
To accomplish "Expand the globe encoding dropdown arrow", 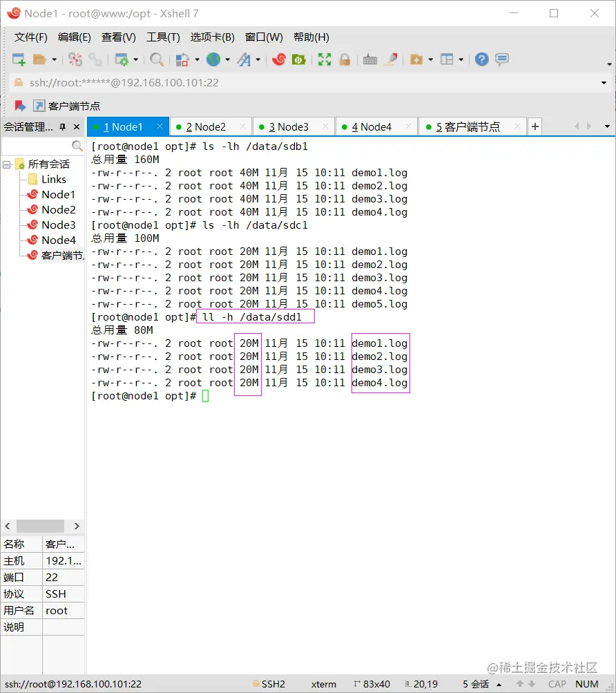I will 228,59.
